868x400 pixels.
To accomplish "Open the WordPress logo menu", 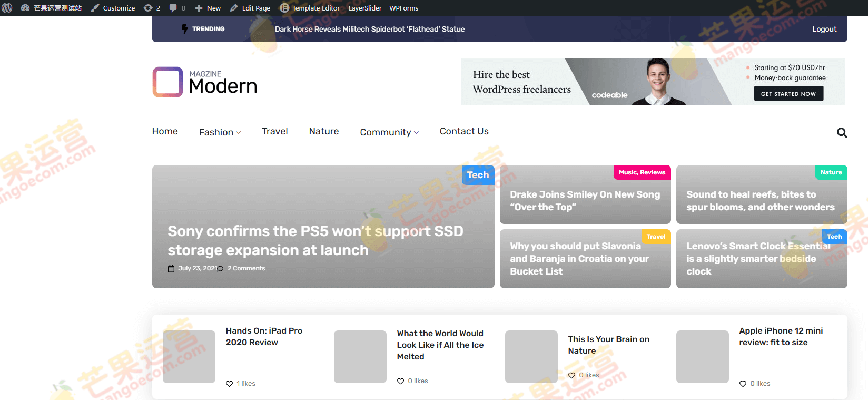I will (7, 8).
